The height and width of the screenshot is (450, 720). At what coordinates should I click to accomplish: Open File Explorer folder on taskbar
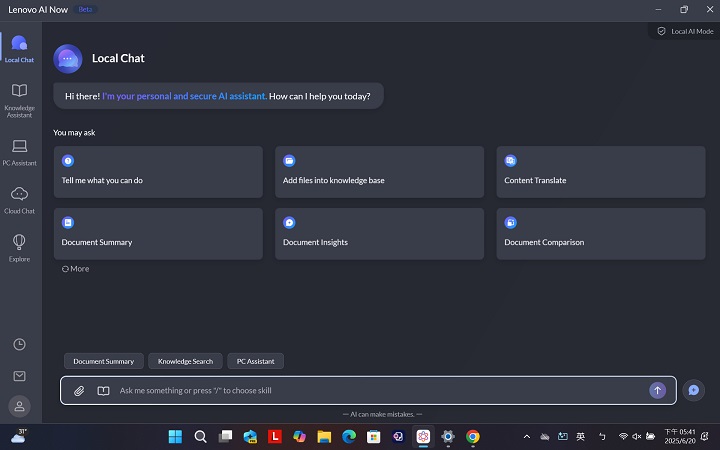pyautogui.click(x=324, y=436)
